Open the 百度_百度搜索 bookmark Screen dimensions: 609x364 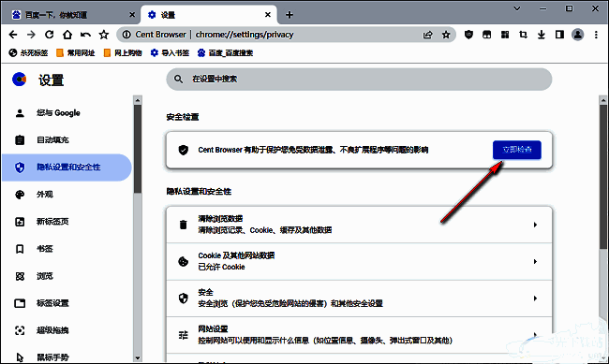point(225,52)
